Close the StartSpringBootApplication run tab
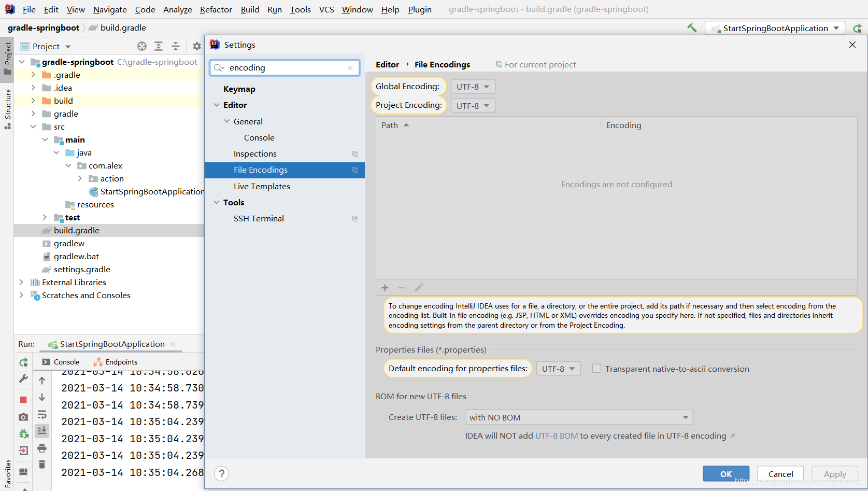This screenshot has width=868, height=491. 173,344
